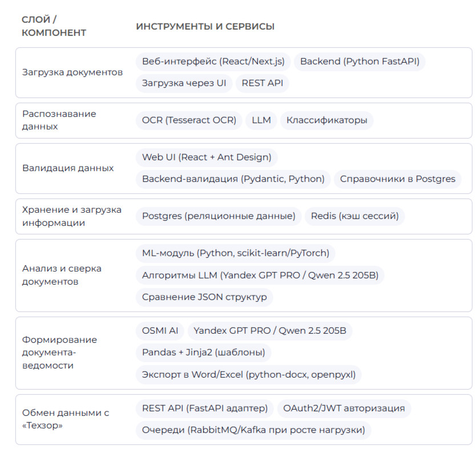Click the "Загрузка через UI" tag
This screenshot has height=457, width=476.
point(184,83)
